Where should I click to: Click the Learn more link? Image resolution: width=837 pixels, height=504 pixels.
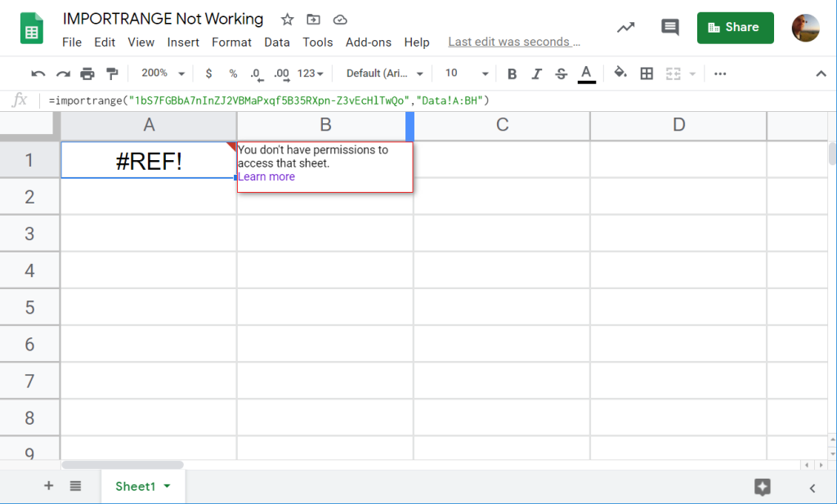266,176
